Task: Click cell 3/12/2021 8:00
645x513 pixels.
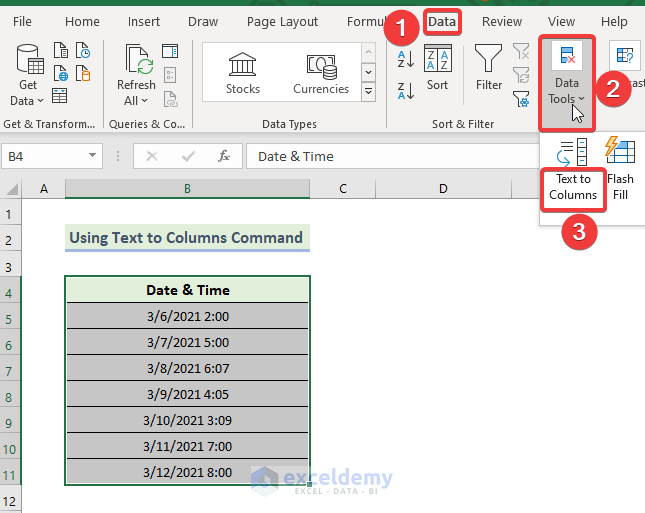Action: (x=187, y=472)
